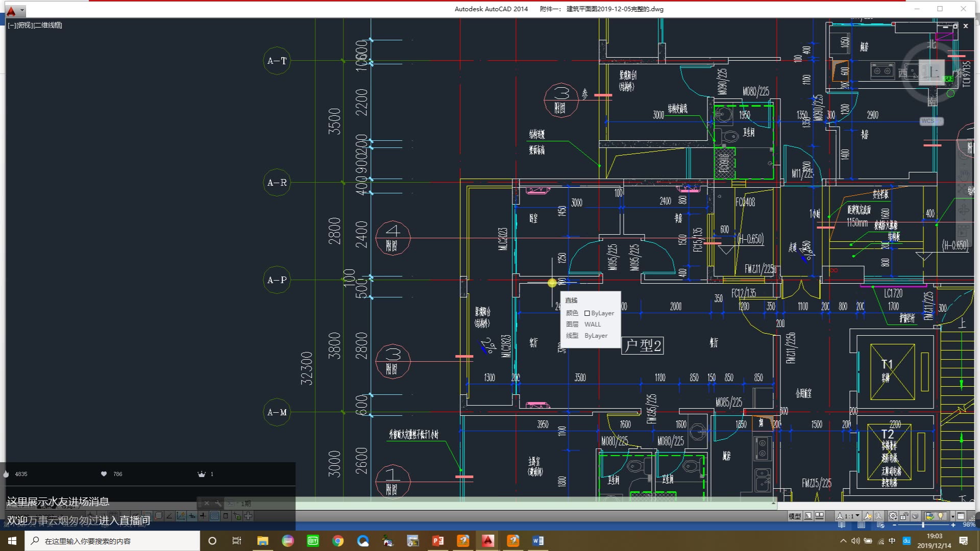Toggle Isolate Objects lightbulb icon
Screen dimensions: 980x551
coord(941,516)
